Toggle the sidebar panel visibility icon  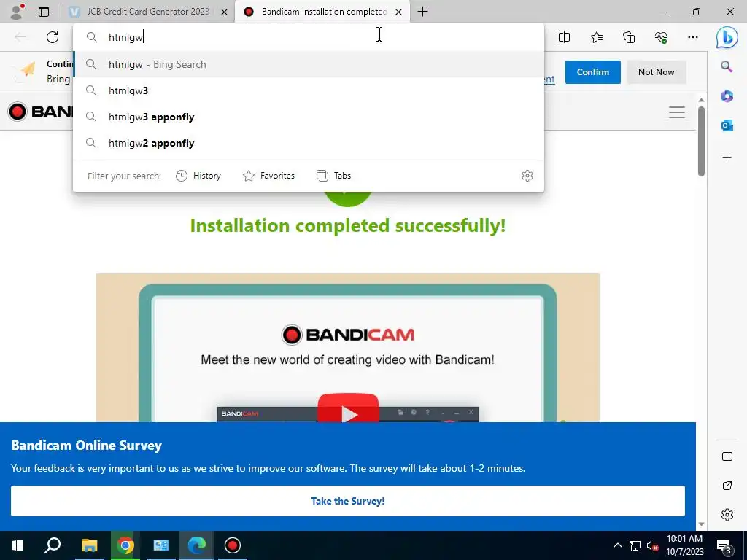[x=727, y=456]
